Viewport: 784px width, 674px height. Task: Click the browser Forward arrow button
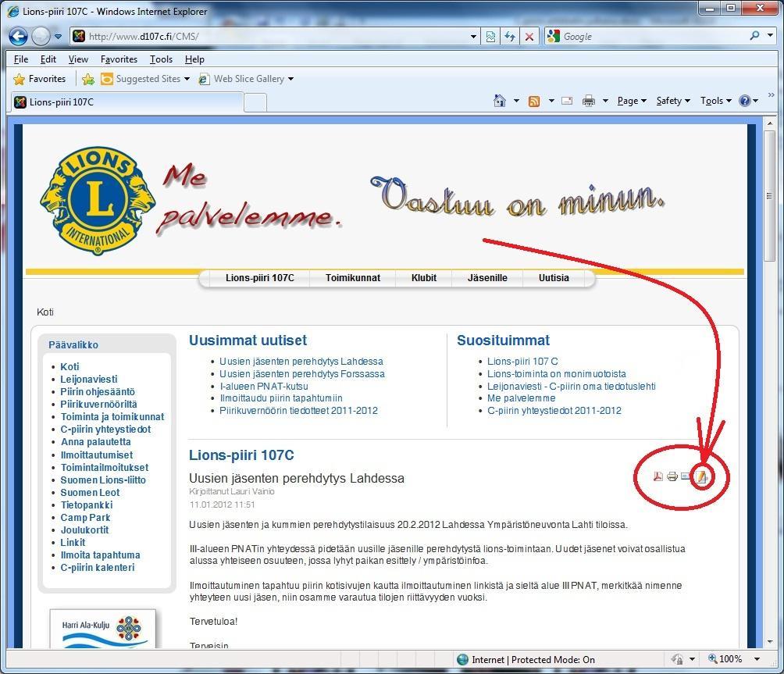41,37
